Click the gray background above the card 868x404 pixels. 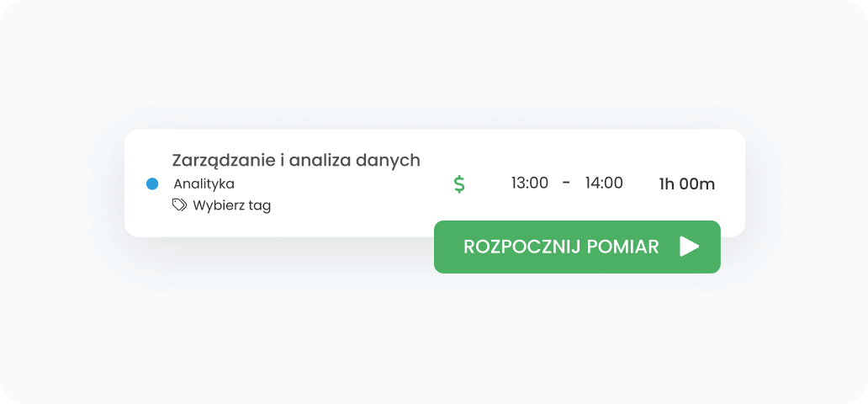click(x=434, y=67)
